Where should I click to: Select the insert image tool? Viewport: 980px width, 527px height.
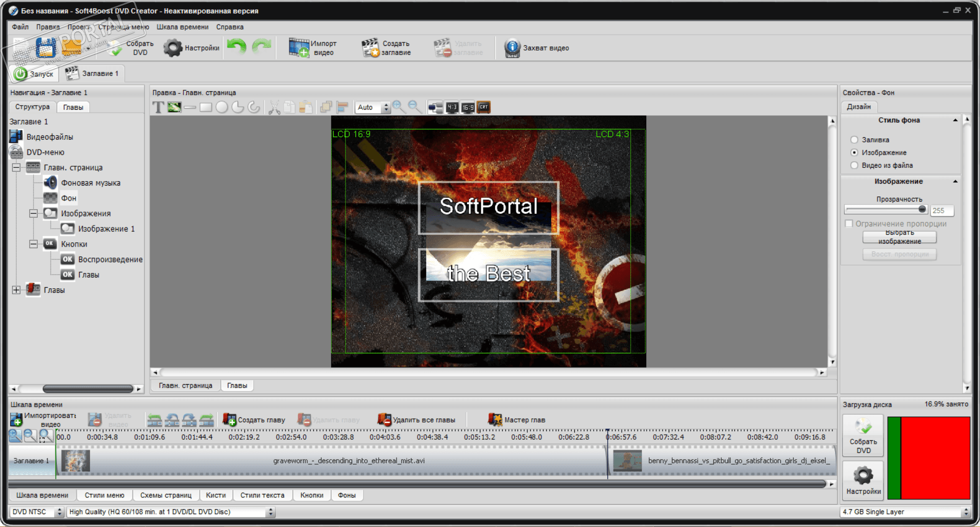(x=175, y=107)
